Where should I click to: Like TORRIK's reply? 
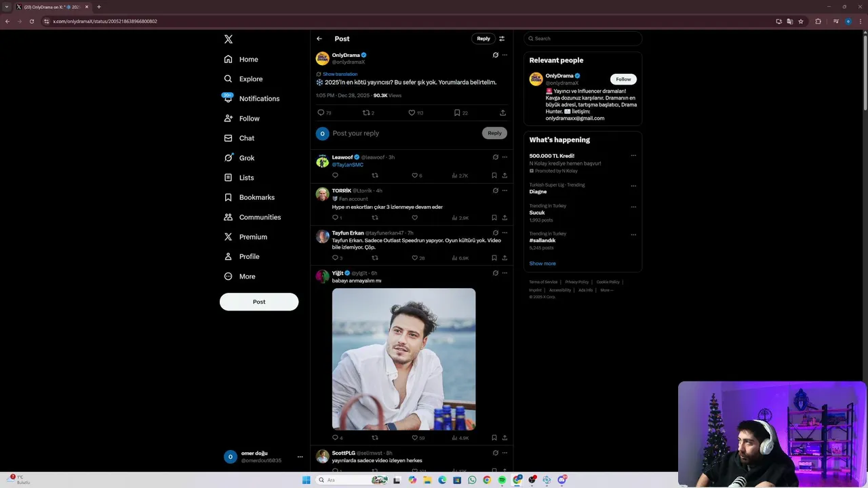[x=415, y=218]
